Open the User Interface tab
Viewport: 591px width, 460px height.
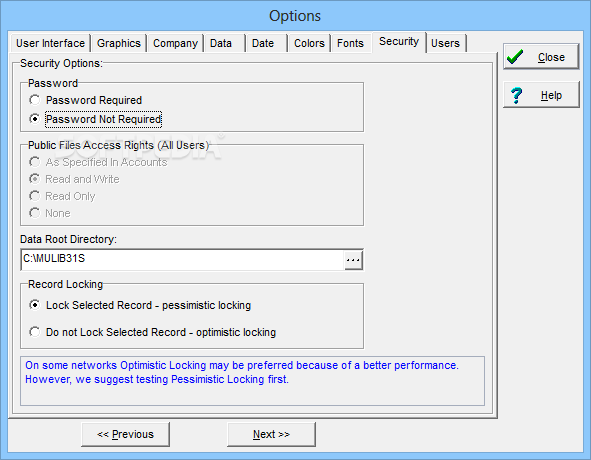tap(51, 43)
